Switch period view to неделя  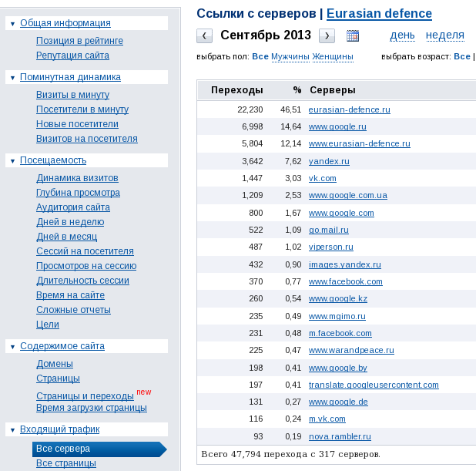(445, 35)
